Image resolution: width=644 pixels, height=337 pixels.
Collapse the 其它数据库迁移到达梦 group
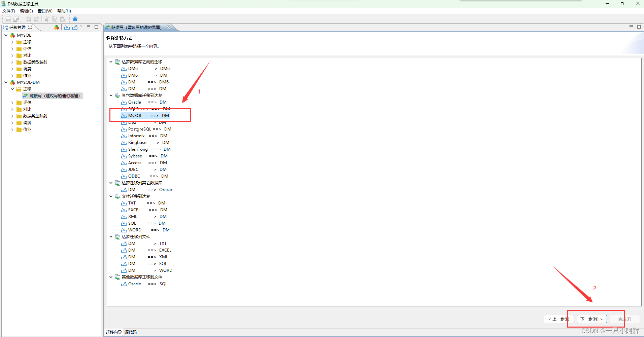(111, 95)
